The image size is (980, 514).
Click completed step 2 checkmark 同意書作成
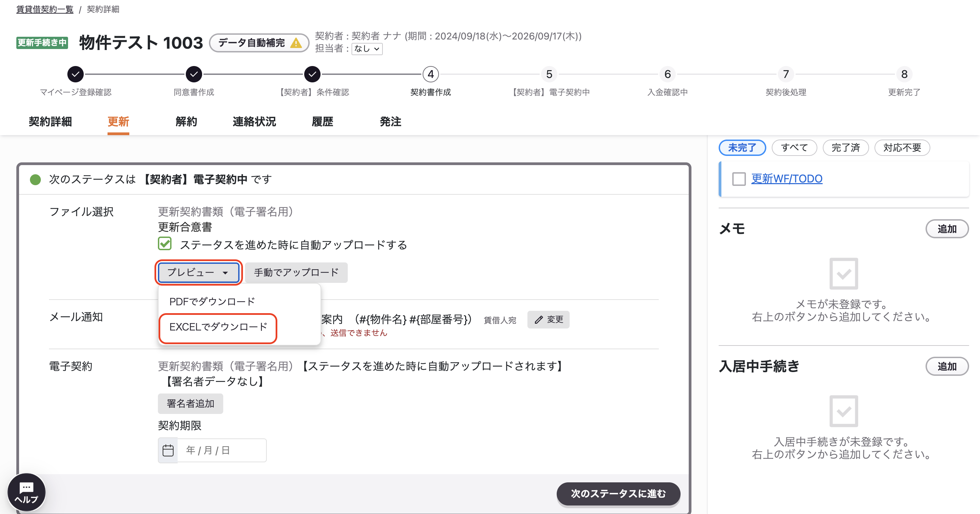coord(194,74)
